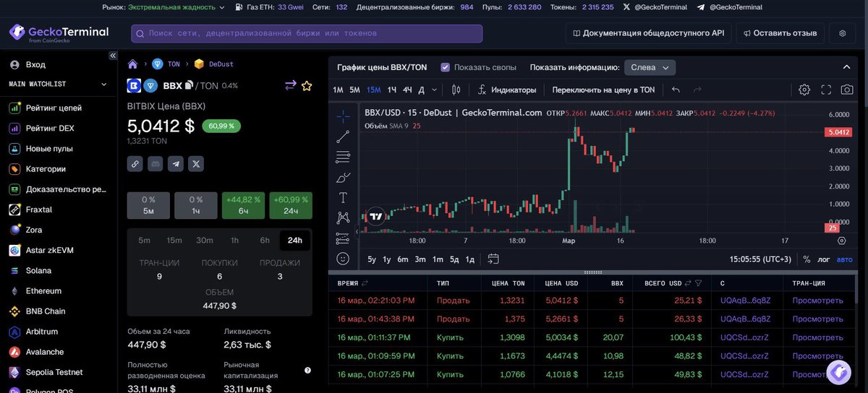
Task: Open the token website link icon
Action: [135, 164]
